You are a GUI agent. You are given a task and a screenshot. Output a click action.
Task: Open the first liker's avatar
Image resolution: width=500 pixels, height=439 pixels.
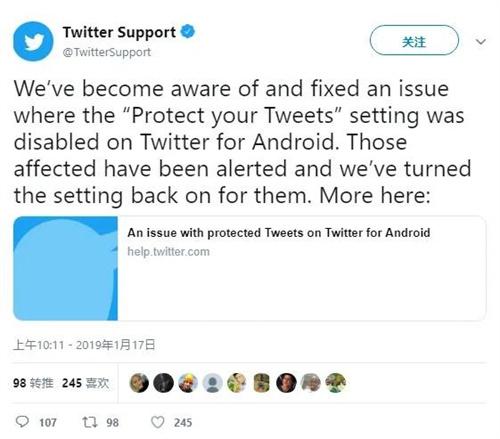[139, 383]
